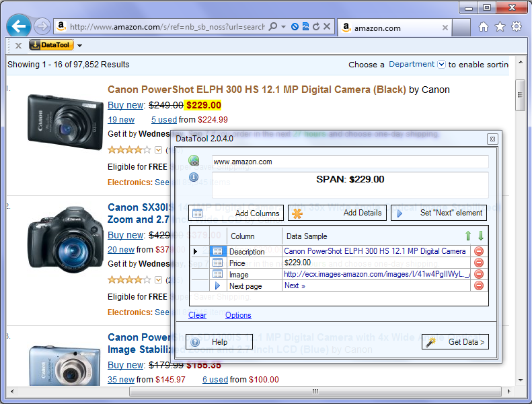Open the 5 used offers link
This screenshot has height=404, width=532.
164,120
